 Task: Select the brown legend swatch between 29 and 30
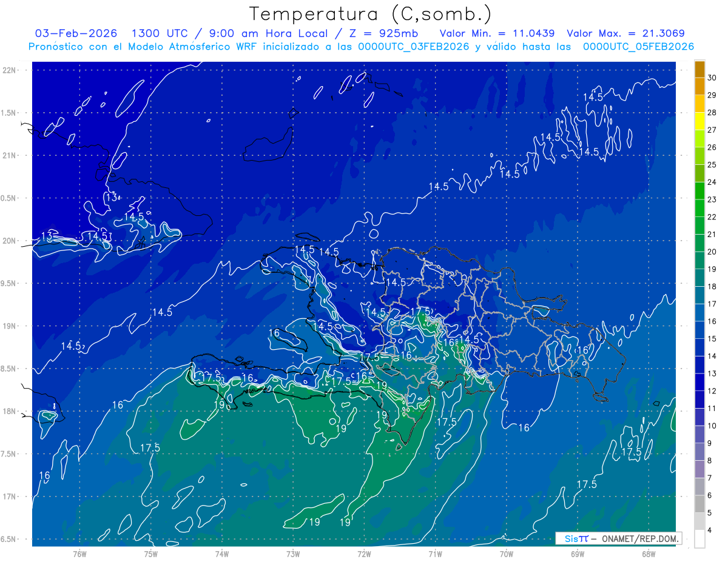tap(699, 87)
